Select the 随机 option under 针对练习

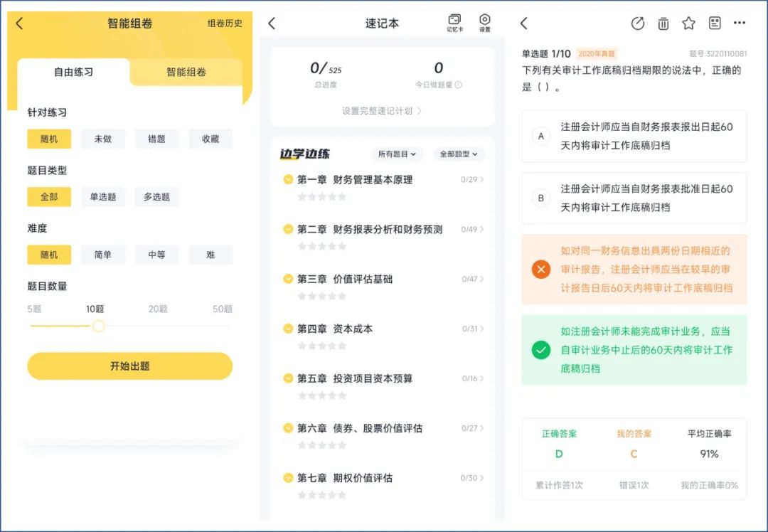[x=48, y=139]
